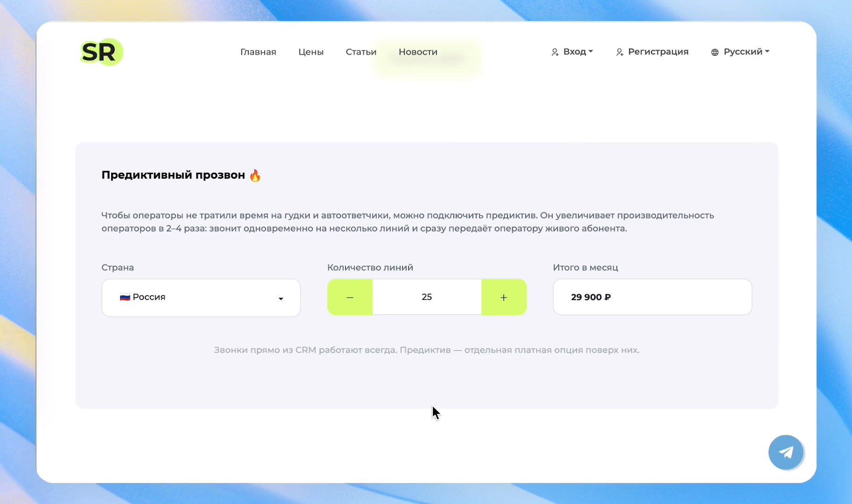The width and height of the screenshot is (852, 504).
Task: Click the line count field showing 25
Action: tap(427, 297)
